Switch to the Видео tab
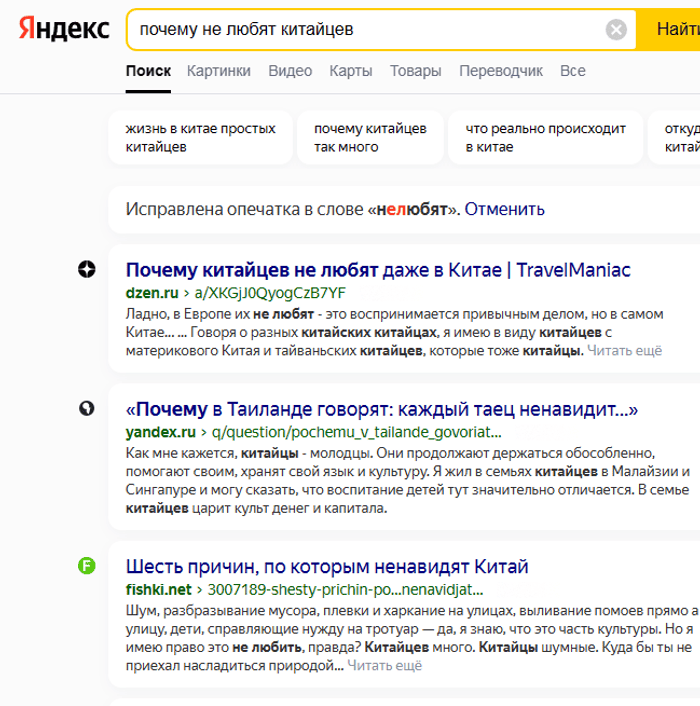The image size is (700, 706). point(290,71)
